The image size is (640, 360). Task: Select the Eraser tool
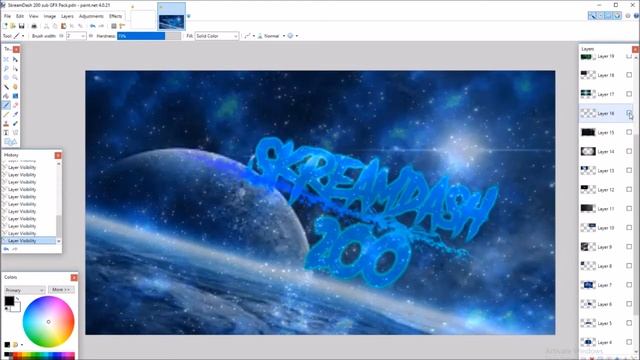point(16,105)
